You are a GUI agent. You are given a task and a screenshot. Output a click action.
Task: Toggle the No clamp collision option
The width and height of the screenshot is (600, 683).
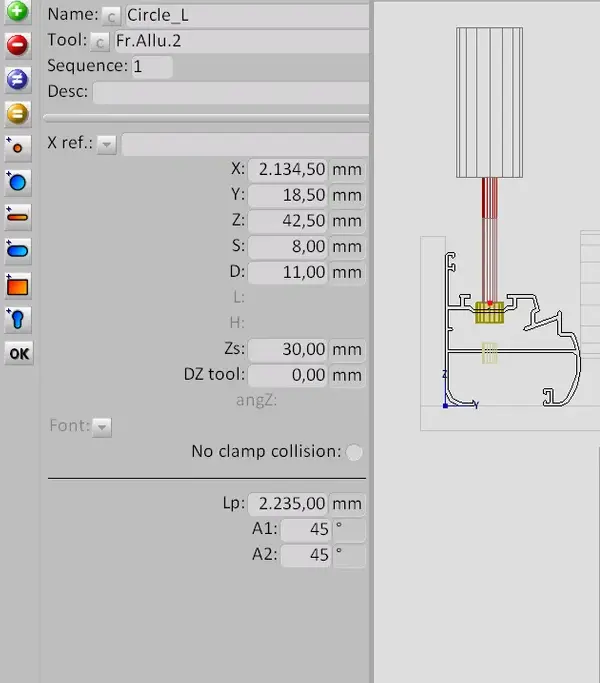354,452
